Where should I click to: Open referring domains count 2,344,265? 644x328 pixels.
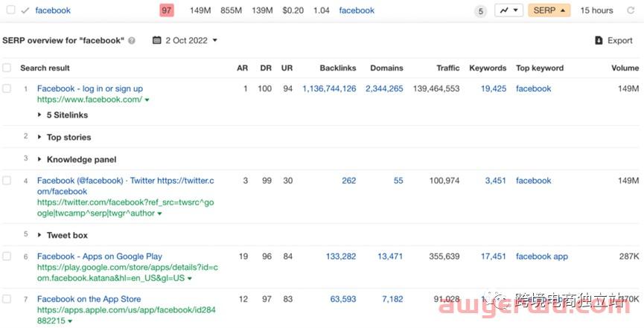tap(384, 89)
